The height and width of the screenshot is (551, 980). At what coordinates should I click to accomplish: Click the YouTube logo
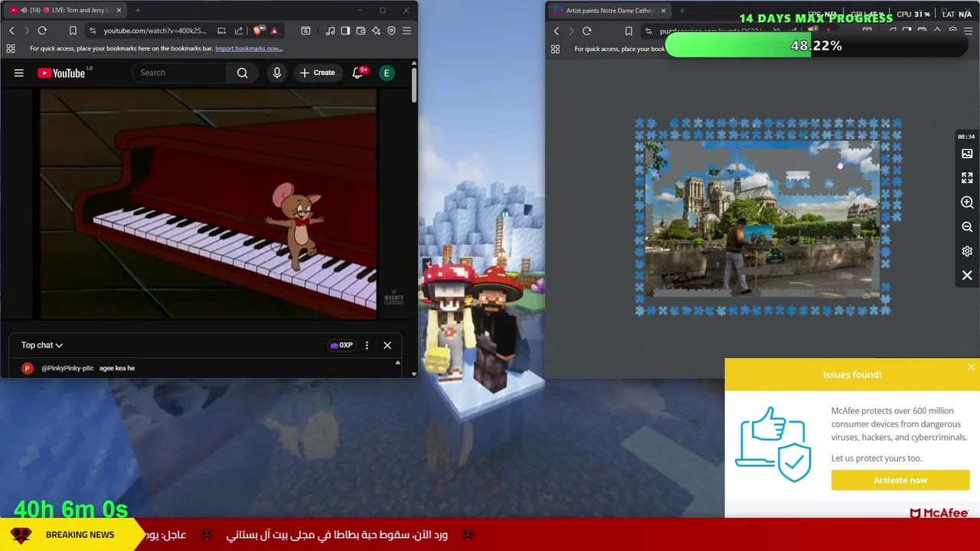[x=61, y=73]
